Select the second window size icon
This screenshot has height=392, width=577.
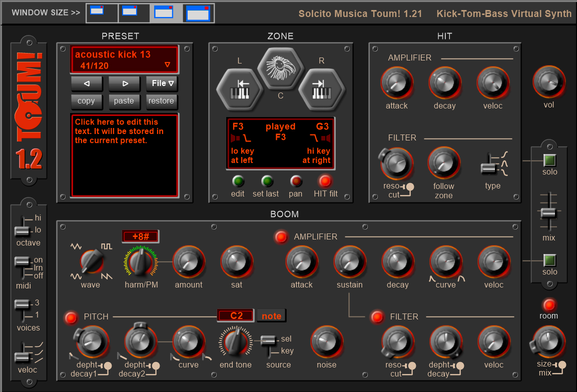coord(134,13)
